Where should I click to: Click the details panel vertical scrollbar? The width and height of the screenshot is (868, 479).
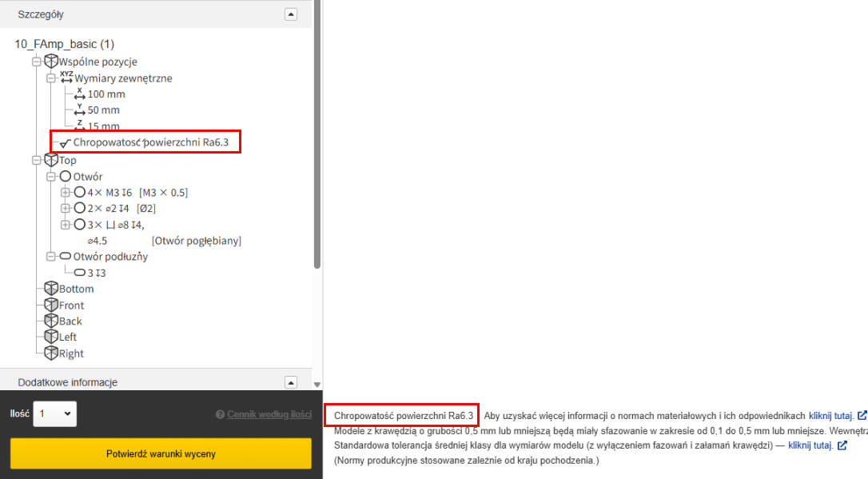[x=317, y=160]
